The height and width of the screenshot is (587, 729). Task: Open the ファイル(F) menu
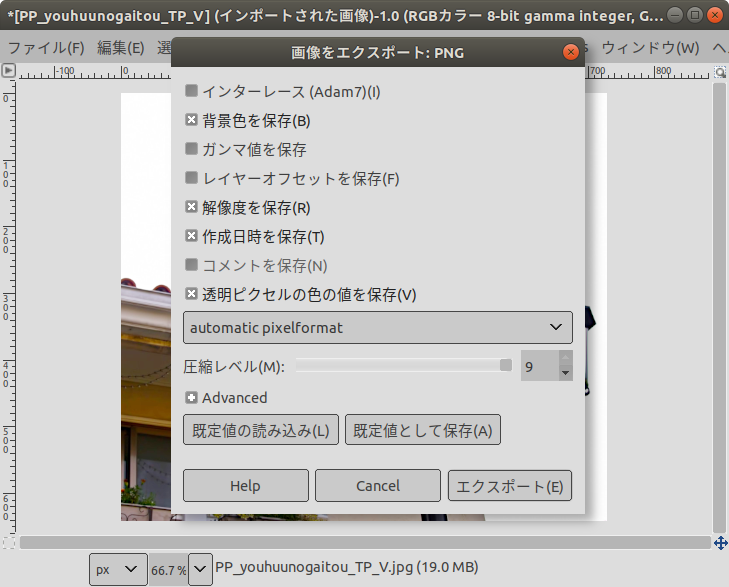(46, 48)
